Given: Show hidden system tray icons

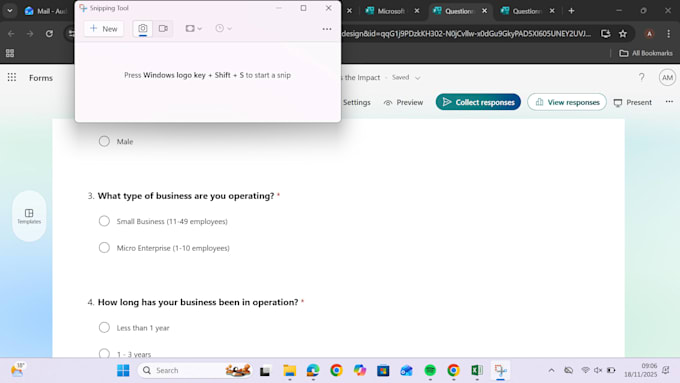Looking at the screenshot, I should pyautogui.click(x=551, y=370).
